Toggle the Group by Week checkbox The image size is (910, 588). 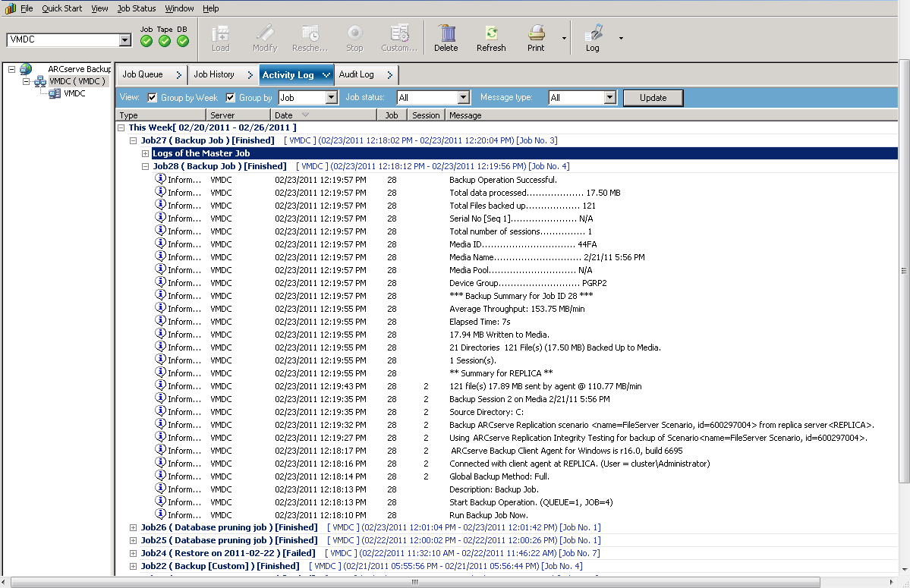(x=152, y=97)
